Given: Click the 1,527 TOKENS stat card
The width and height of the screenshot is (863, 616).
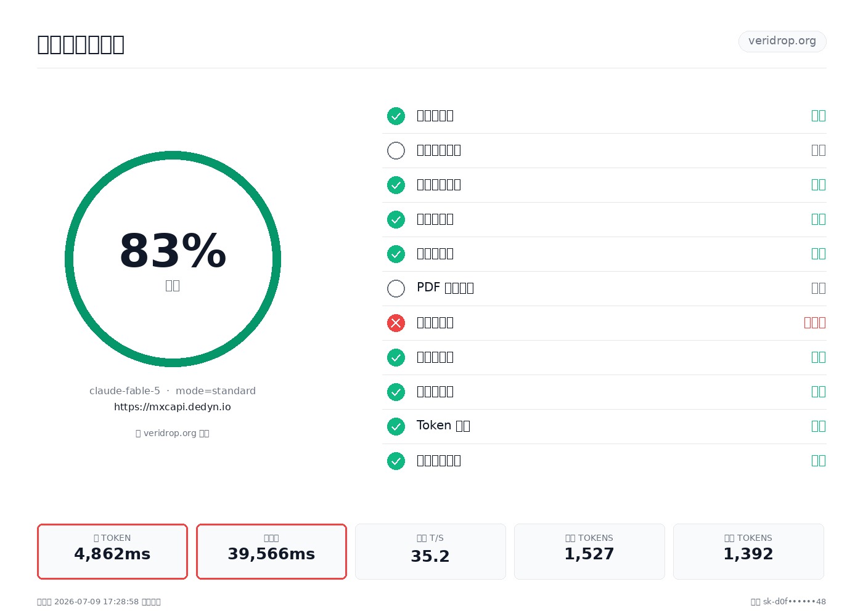Looking at the screenshot, I should click(589, 551).
